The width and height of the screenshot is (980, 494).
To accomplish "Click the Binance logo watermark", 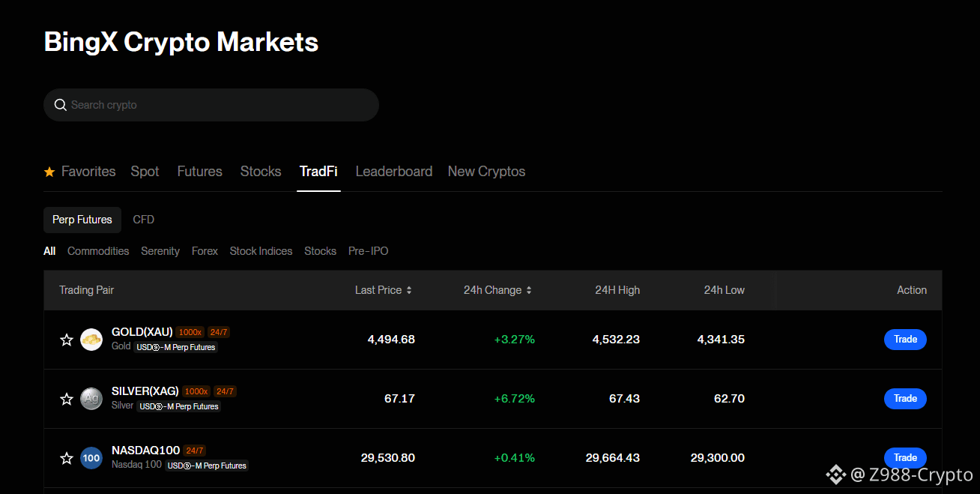I will click(x=835, y=475).
